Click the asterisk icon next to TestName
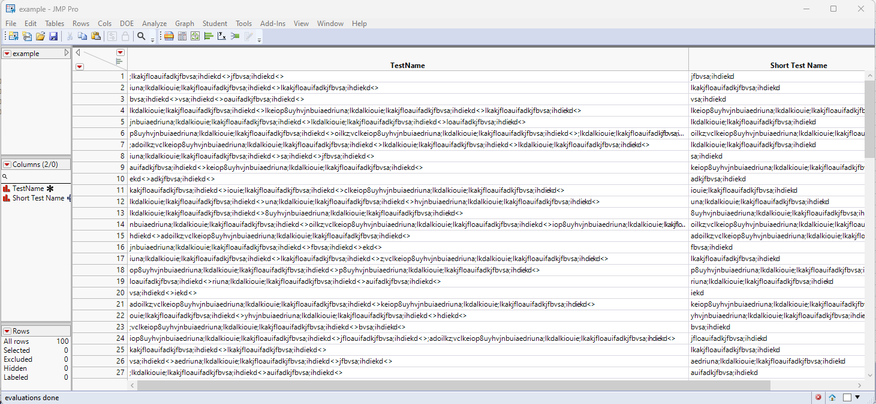876x404 pixels. (x=49, y=189)
